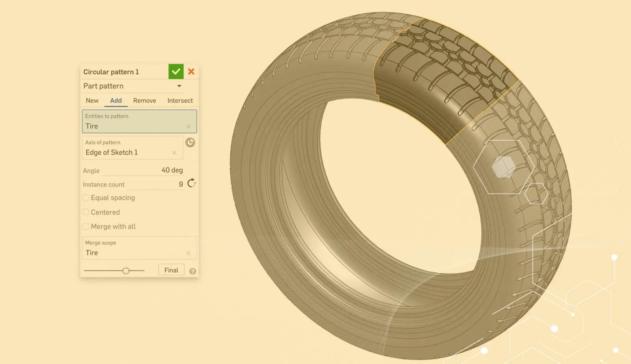Flip the instance count direction arrow

coord(192,183)
